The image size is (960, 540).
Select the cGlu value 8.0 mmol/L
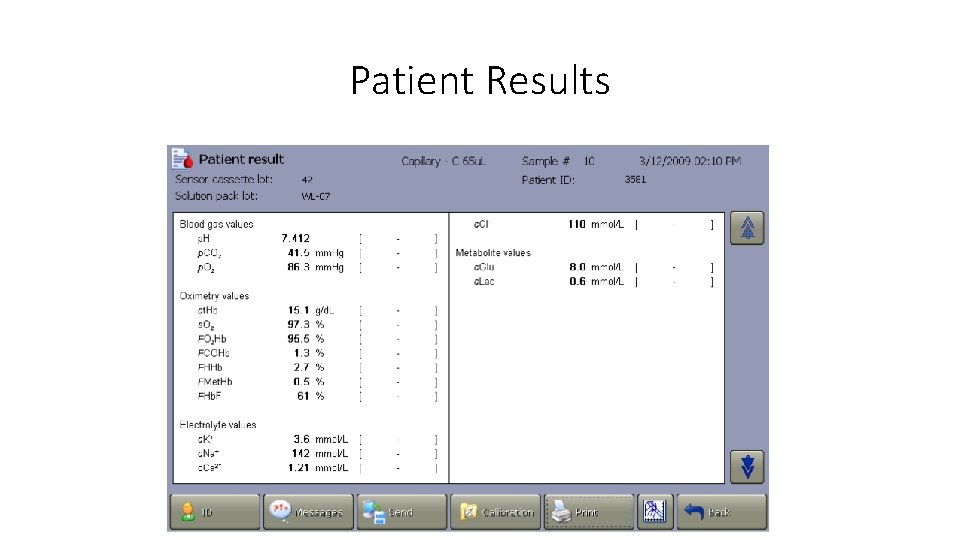pos(596,268)
